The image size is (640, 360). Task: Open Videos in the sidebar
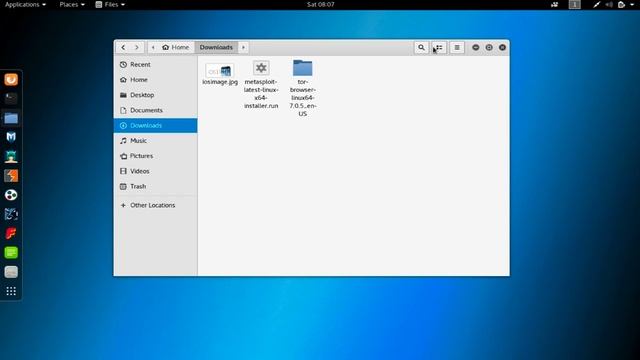[156, 171]
